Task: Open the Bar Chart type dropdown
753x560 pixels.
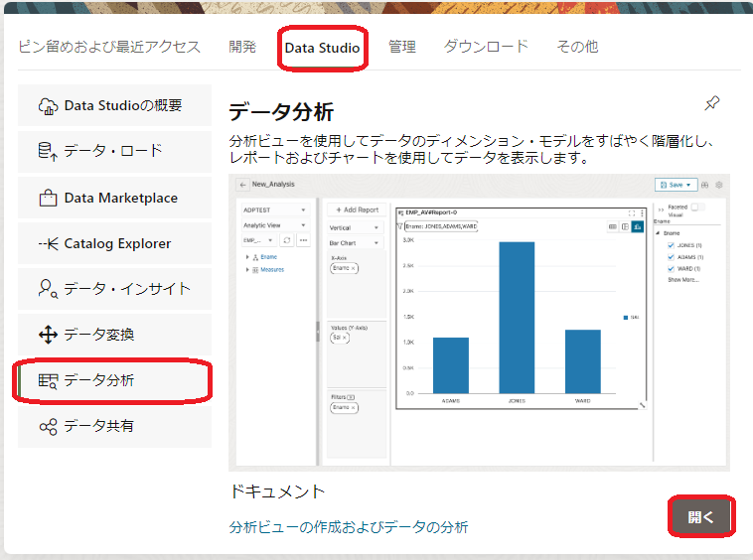Action: click(x=356, y=242)
